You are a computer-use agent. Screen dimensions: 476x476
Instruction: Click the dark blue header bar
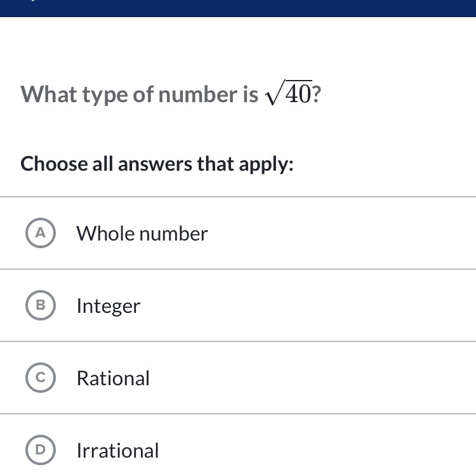click(238, 8)
